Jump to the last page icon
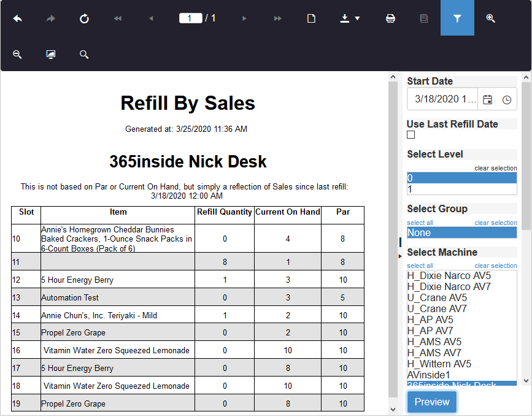532x417 pixels. [x=277, y=18]
